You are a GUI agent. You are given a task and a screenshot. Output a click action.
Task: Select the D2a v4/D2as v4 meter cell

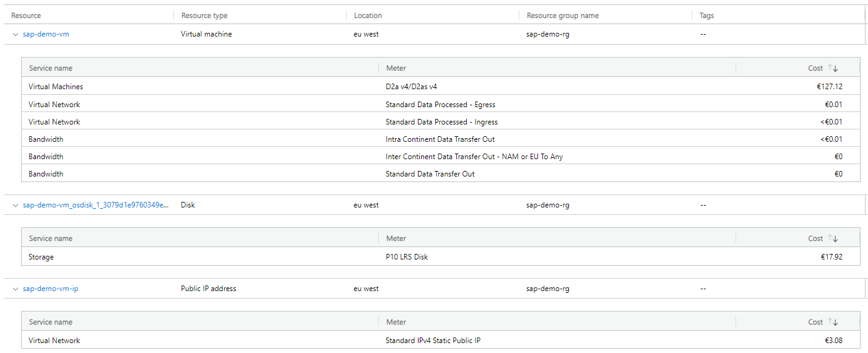pos(411,87)
